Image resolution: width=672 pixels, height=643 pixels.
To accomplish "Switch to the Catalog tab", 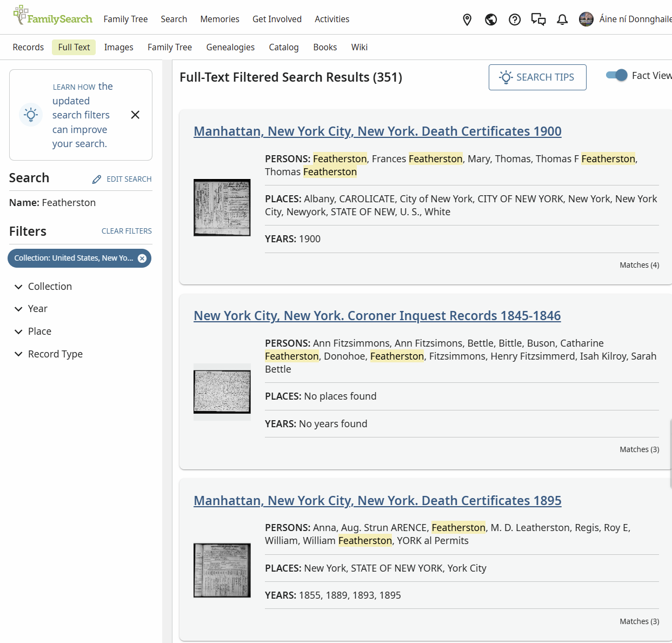I will [x=284, y=48].
